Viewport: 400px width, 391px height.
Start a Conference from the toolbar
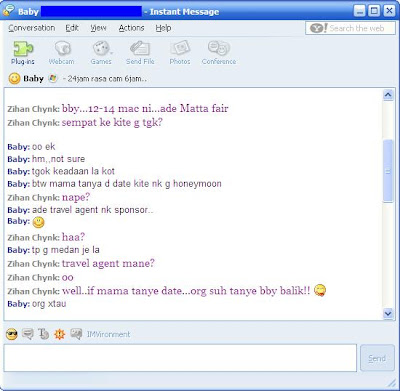click(219, 53)
